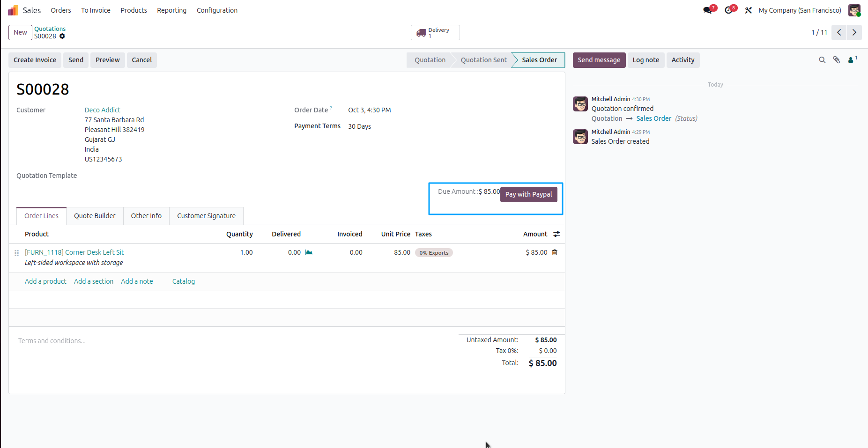Viewport: 868px width, 448px height.
Task: Click Create Invoice button
Action: tap(35, 60)
